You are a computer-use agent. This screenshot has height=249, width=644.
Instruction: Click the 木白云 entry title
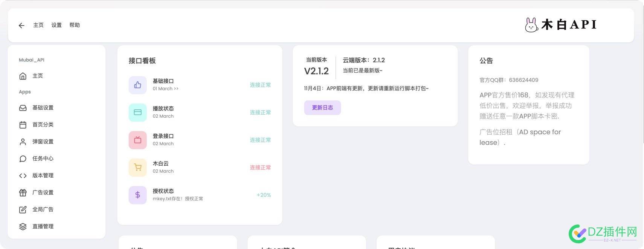coord(160,164)
